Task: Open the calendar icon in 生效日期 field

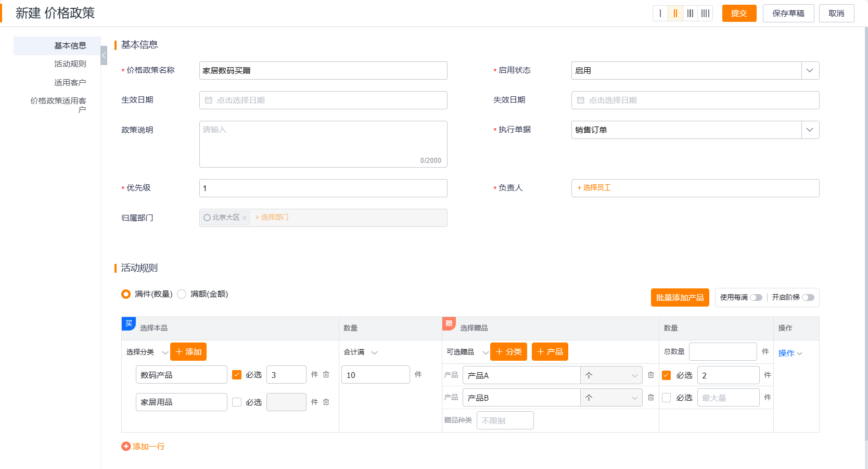Action: click(x=209, y=100)
